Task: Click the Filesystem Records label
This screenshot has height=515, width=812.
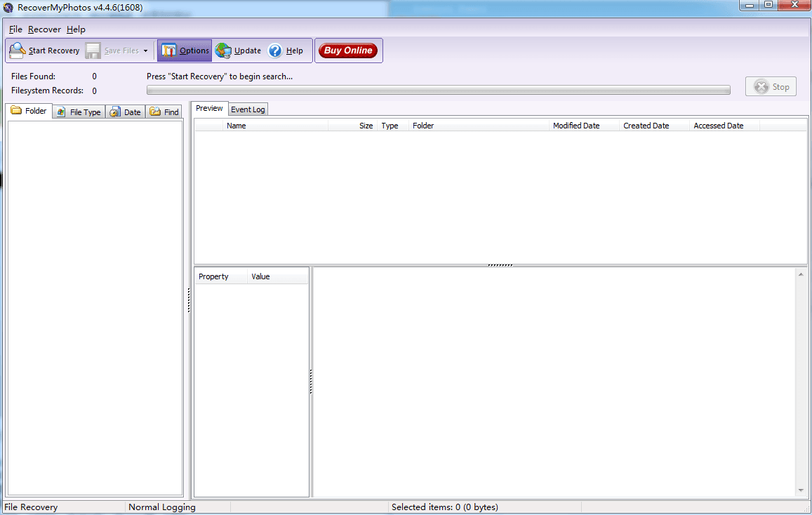Action: (47, 91)
